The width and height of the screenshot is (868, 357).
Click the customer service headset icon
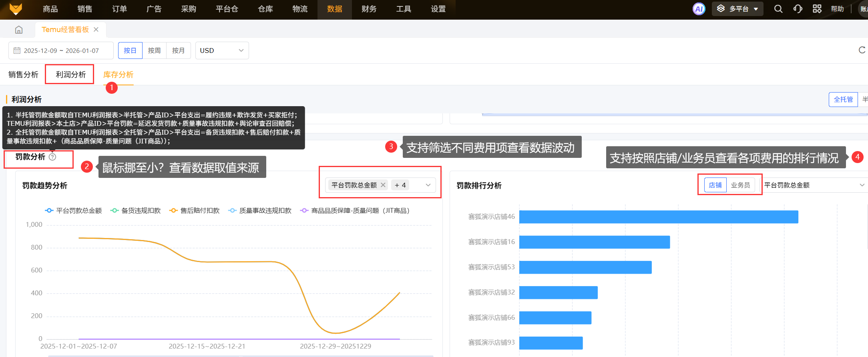pos(798,9)
